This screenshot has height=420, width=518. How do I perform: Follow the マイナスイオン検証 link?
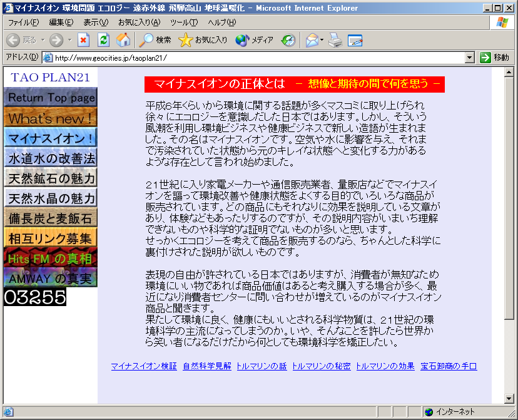144,366
